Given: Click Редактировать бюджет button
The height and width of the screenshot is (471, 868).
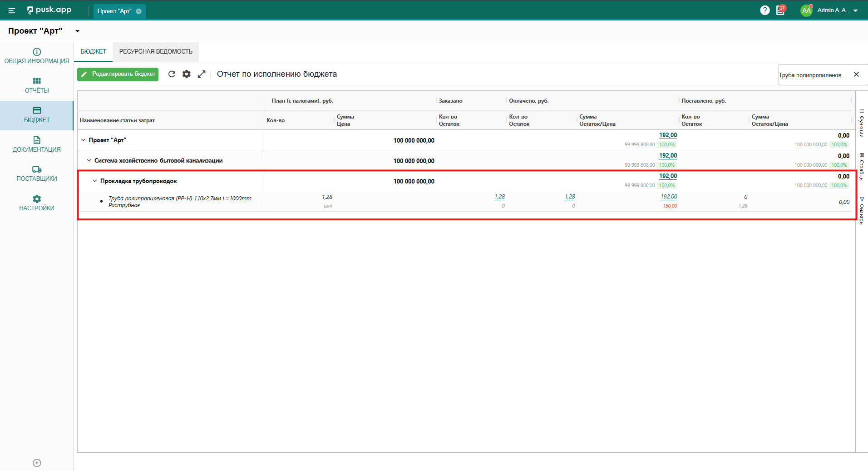Looking at the screenshot, I should [118, 74].
